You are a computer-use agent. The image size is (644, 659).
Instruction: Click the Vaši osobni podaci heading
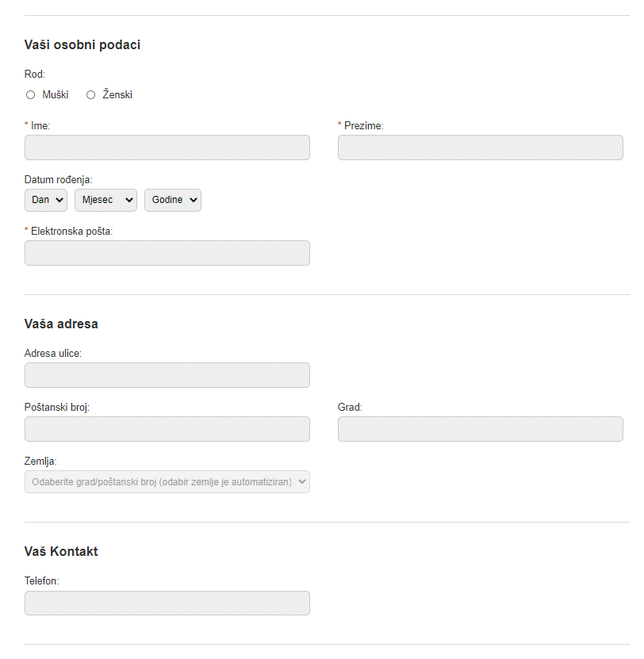click(x=82, y=44)
